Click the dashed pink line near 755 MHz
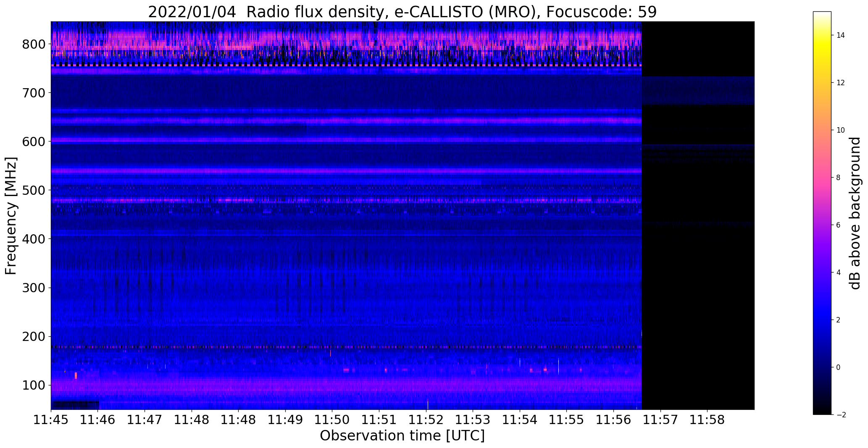This screenshot has height=448, width=868. coord(346,65)
